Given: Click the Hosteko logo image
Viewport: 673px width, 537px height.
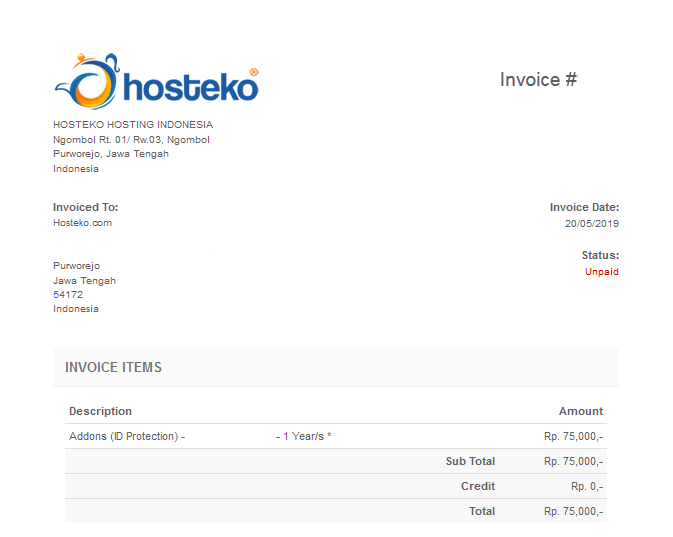Looking at the screenshot, I should pos(157,81).
